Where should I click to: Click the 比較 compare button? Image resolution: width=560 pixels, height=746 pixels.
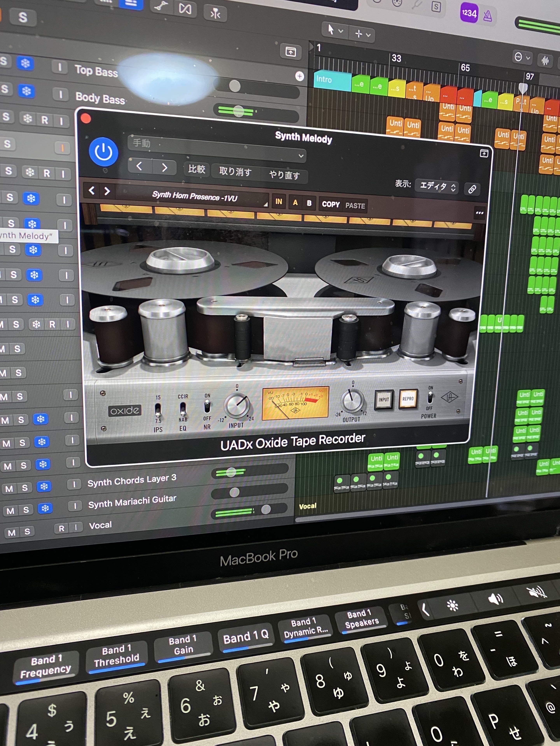pos(197,169)
